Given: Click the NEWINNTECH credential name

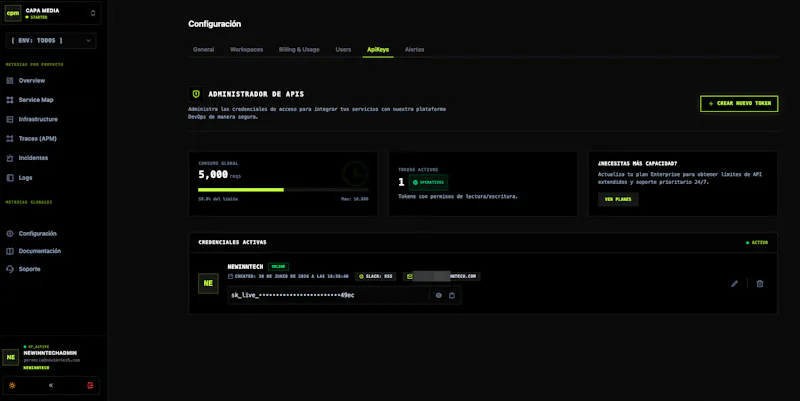Looking at the screenshot, I should pos(245,266).
